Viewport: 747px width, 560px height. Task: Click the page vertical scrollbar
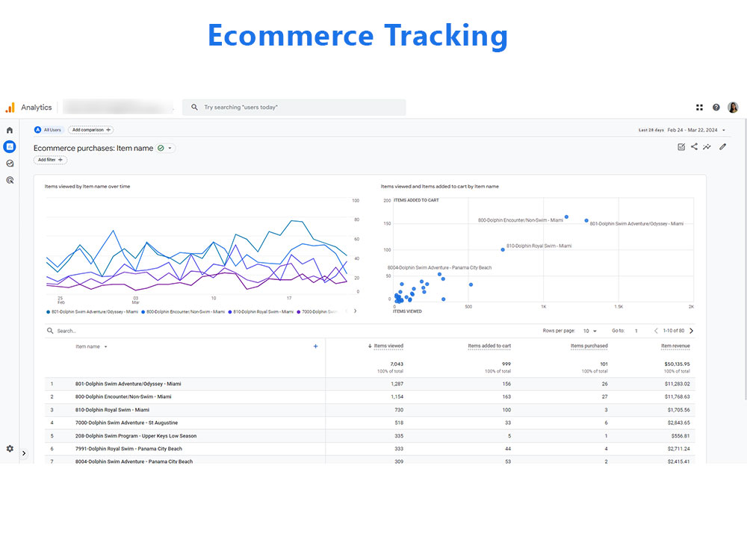(x=745, y=260)
